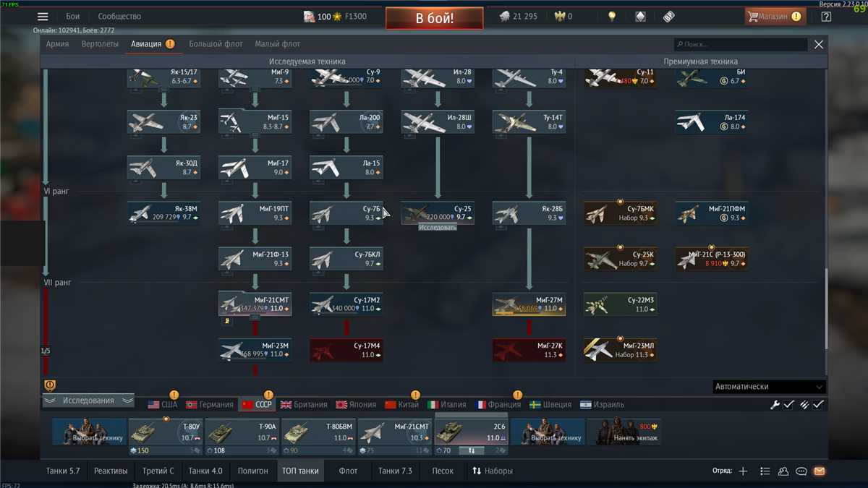Switch to the Малый флот tab
The image size is (868, 488).
[x=278, y=44]
